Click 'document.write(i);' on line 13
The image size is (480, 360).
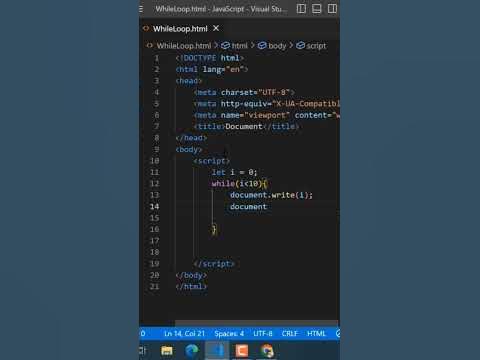click(x=271, y=195)
